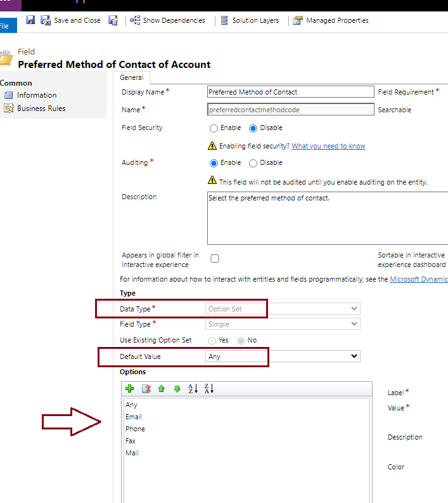This screenshot has width=448, height=503.
Task: Delete the selected option with red X icon
Action: pos(146,388)
